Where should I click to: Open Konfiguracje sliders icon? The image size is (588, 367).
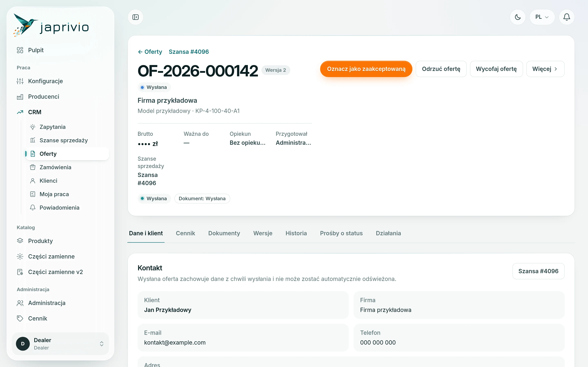click(x=20, y=81)
